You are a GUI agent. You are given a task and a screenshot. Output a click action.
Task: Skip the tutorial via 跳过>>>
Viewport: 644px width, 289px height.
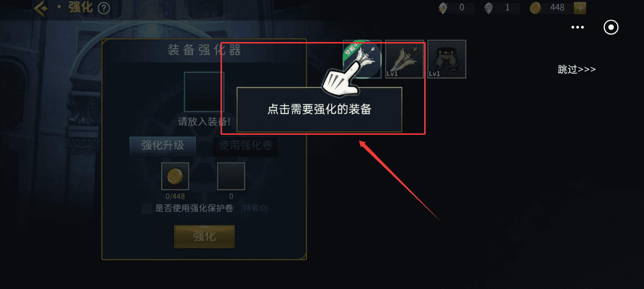point(577,69)
